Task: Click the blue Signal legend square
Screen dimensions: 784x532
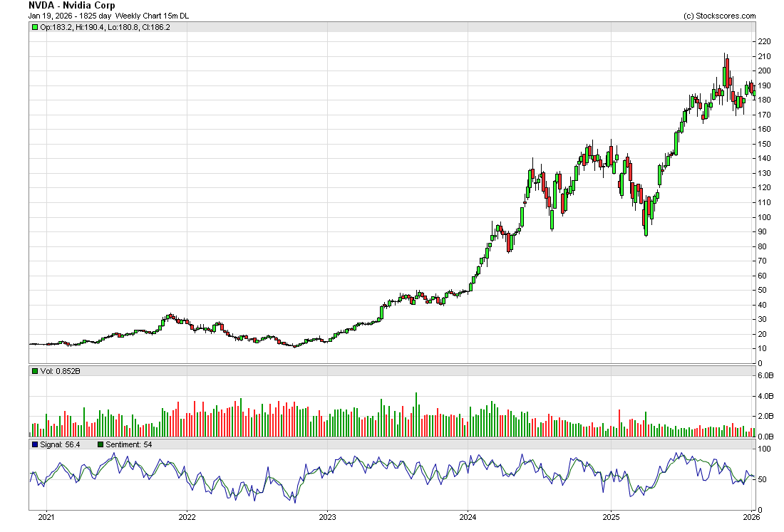Action: (34, 444)
